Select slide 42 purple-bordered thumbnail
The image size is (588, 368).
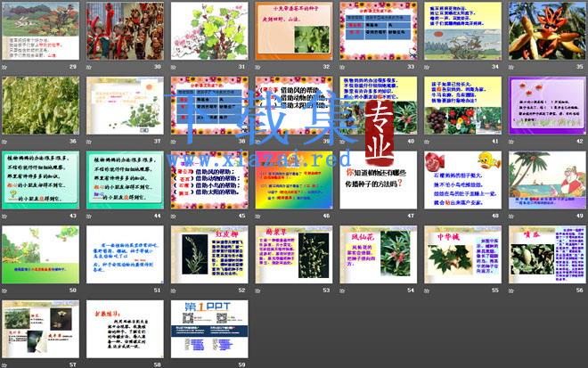[x=547, y=105]
